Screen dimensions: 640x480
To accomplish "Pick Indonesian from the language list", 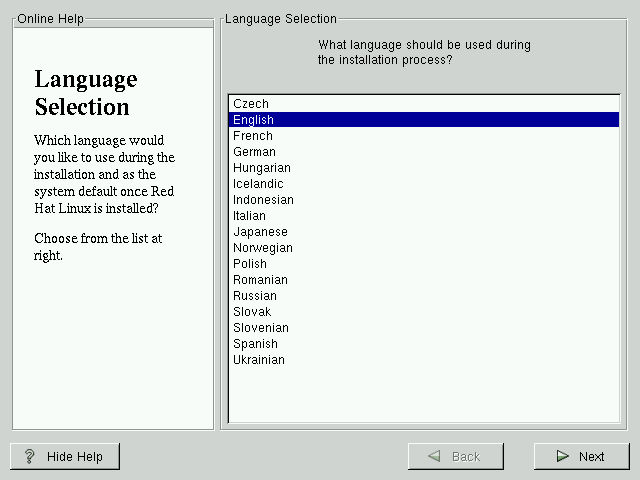I will tap(263, 200).
